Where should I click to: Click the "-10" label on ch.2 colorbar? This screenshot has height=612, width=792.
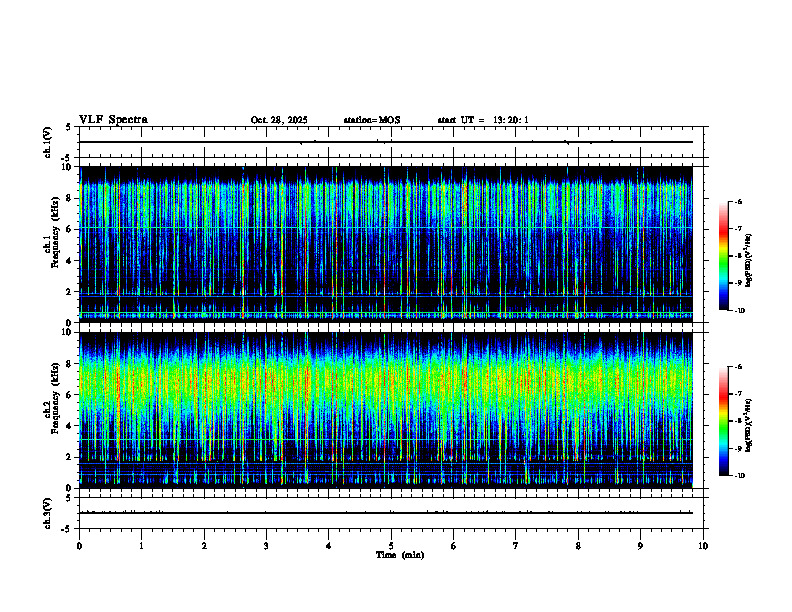[739, 476]
